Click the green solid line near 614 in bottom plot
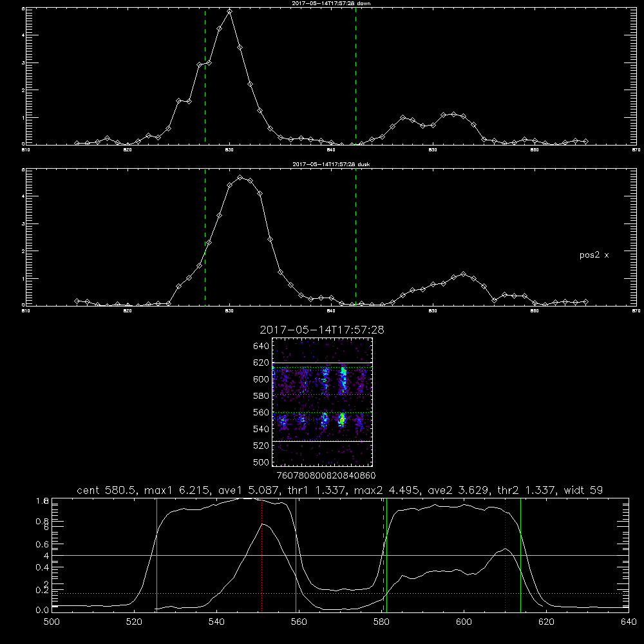The width and height of the screenshot is (644, 644). click(x=520, y=555)
